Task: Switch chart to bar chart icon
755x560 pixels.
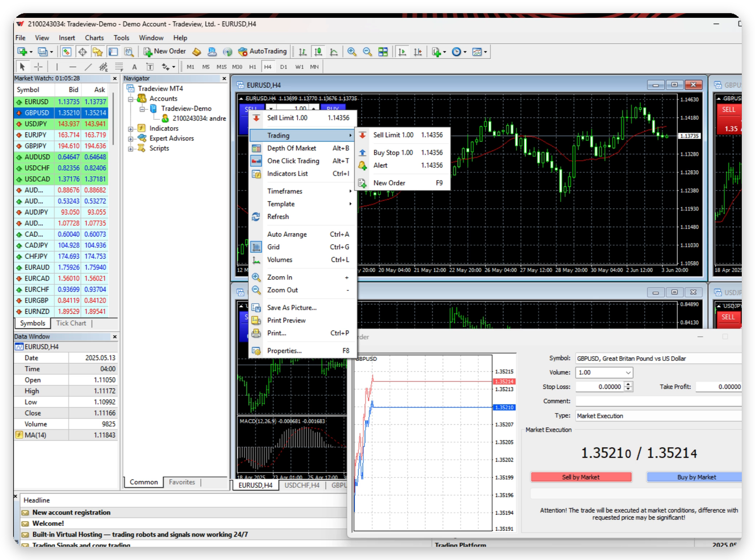Action: (x=303, y=51)
